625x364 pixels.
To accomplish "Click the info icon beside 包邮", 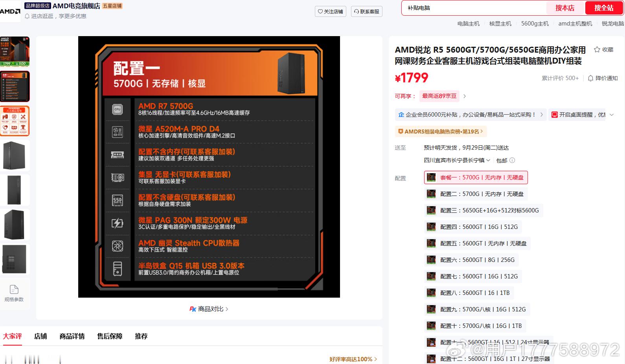I will click(512, 160).
